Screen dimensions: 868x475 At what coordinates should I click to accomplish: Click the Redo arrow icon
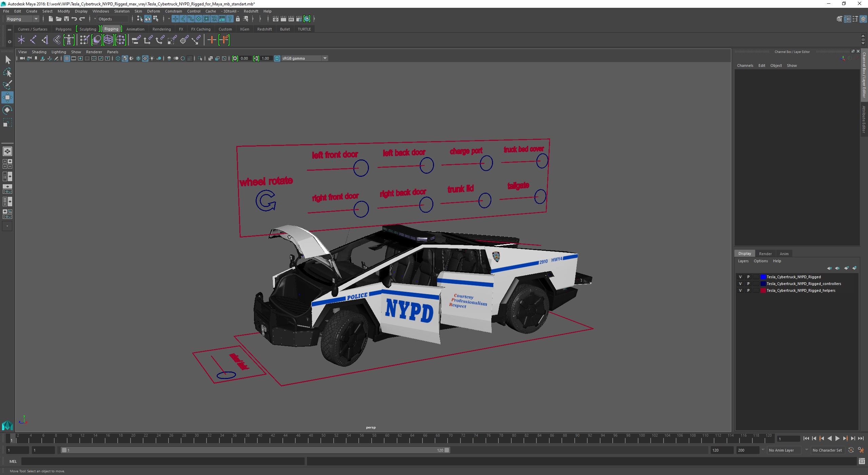click(x=82, y=19)
